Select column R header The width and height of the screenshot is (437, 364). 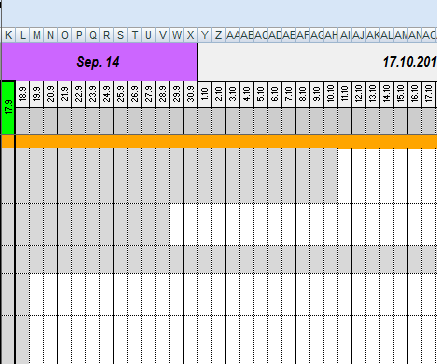click(107, 35)
